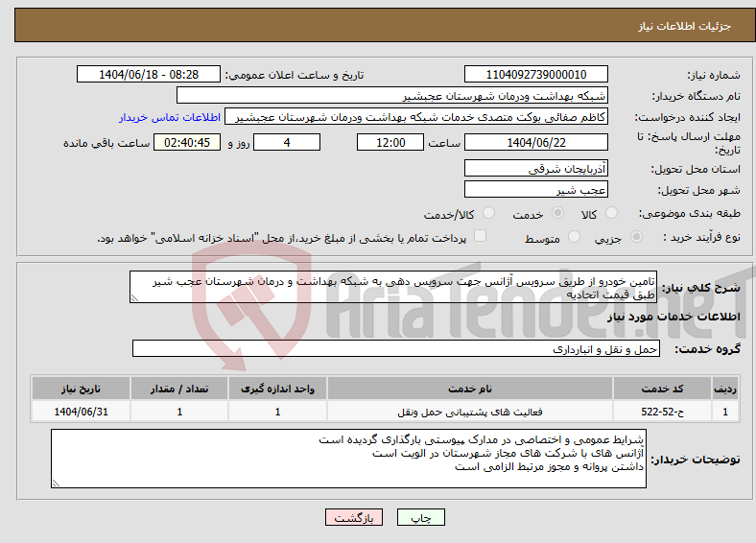Click the service group field حمل و نقل و انبارداری
The width and height of the screenshot is (756, 543).
(396, 348)
